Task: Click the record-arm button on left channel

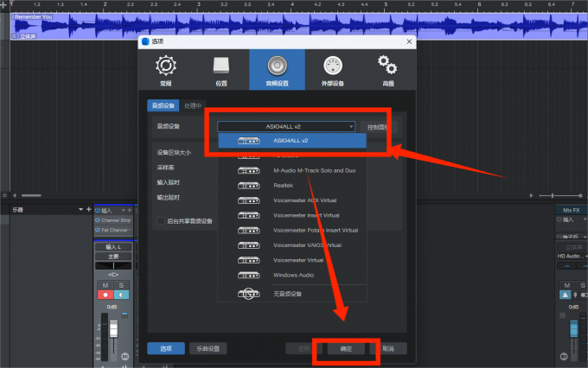Action: [x=106, y=295]
